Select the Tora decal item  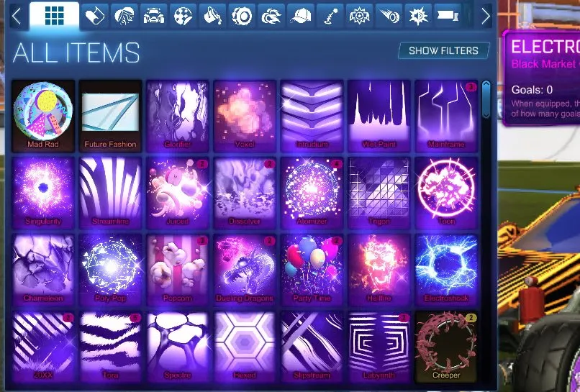coord(110,347)
